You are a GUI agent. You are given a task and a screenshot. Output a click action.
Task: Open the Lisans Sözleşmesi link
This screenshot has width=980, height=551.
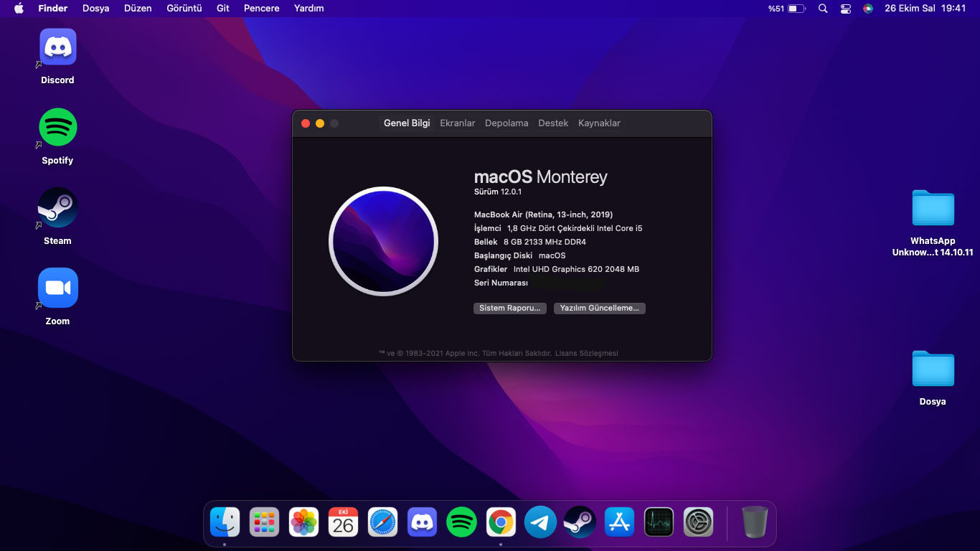click(587, 354)
